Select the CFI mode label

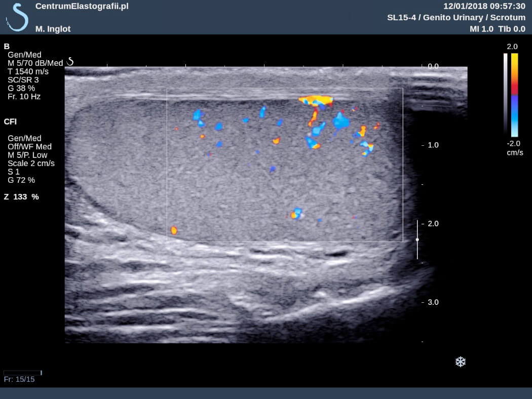[x=10, y=122]
